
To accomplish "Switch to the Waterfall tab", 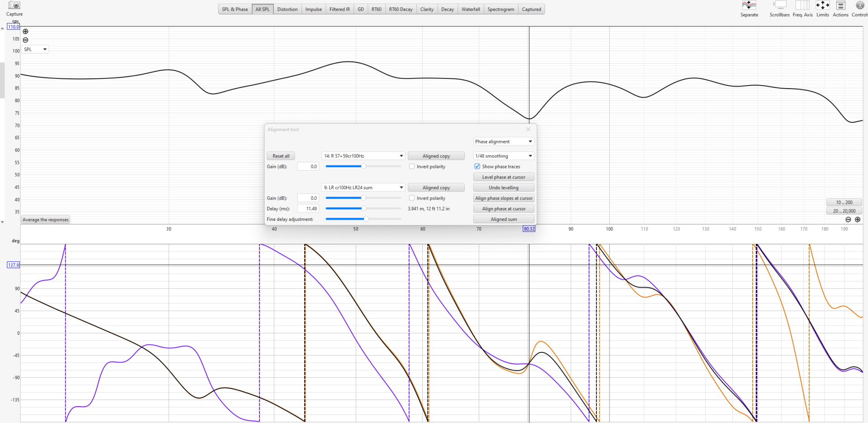I will tap(470, 10).
